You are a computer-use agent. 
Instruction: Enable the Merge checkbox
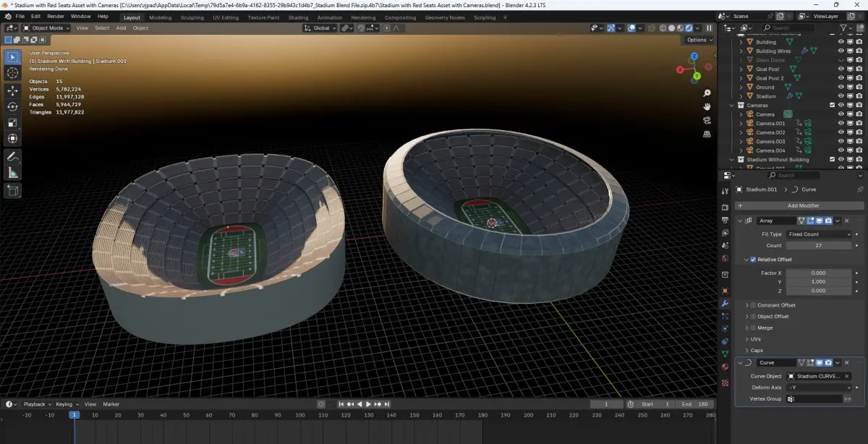753,328
